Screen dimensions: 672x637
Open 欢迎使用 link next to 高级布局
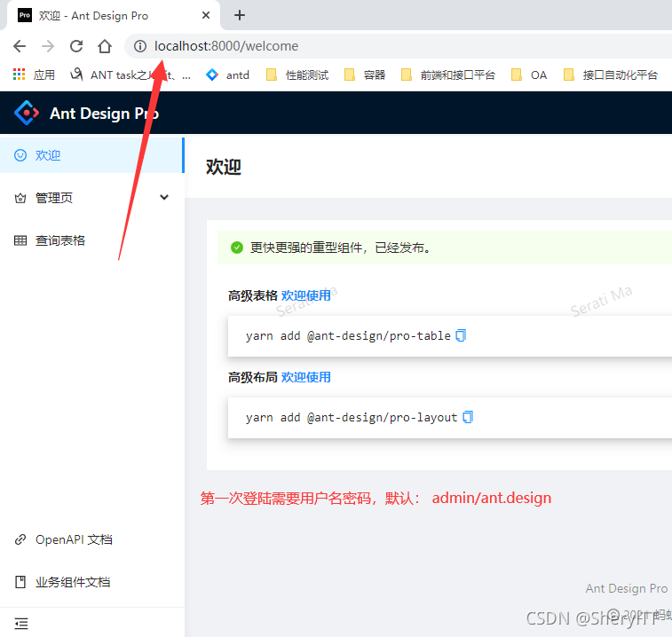point(305,377)
